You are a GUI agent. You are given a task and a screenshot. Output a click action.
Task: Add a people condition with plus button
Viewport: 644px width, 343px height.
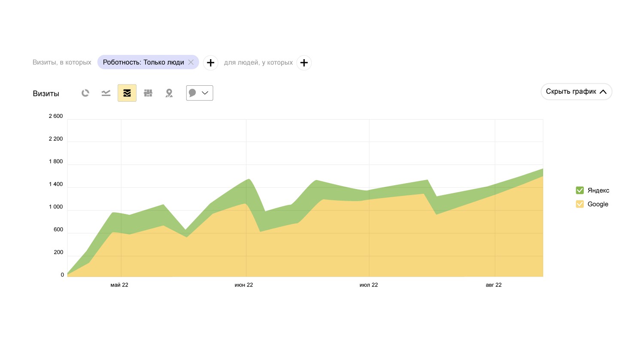click(x=304, y=63)
